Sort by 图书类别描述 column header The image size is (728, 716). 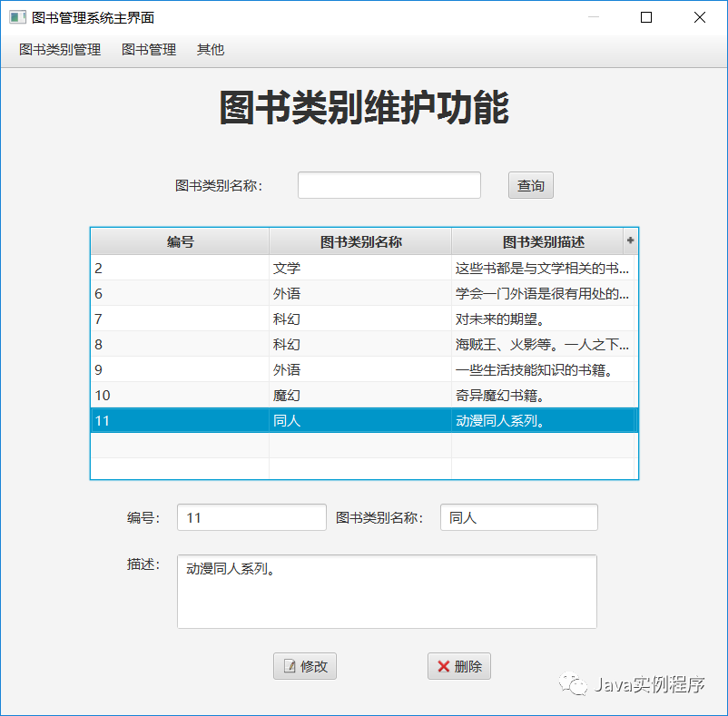coord(537,241)
